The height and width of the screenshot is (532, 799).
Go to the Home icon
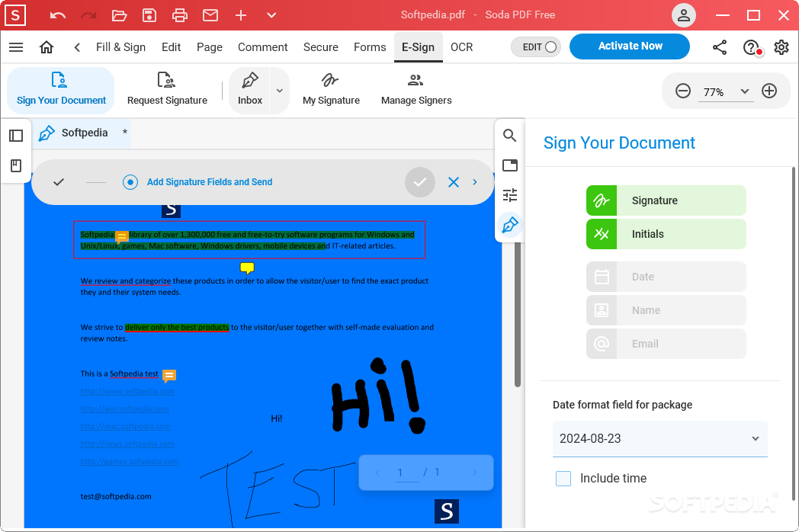coord(47,47)
